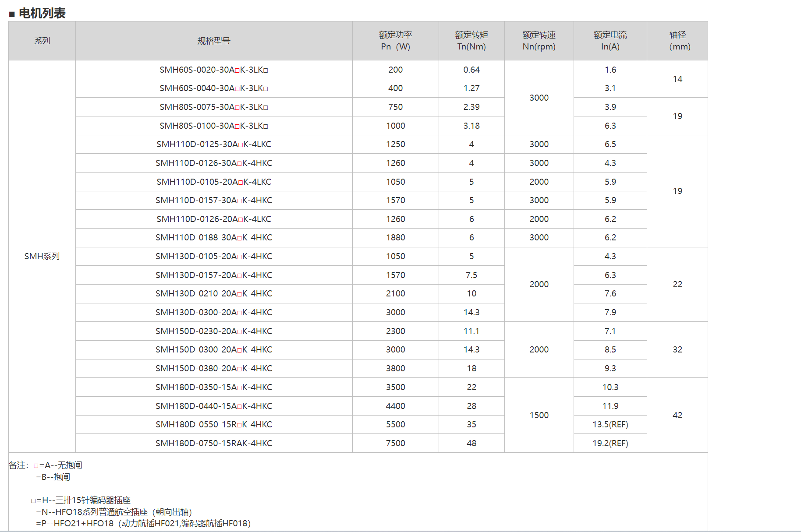Image resolution: width=801 pixels, height=532 pixels.
Task: Click the 1500 rated speed cell
Action: click(x=539, y=415)
